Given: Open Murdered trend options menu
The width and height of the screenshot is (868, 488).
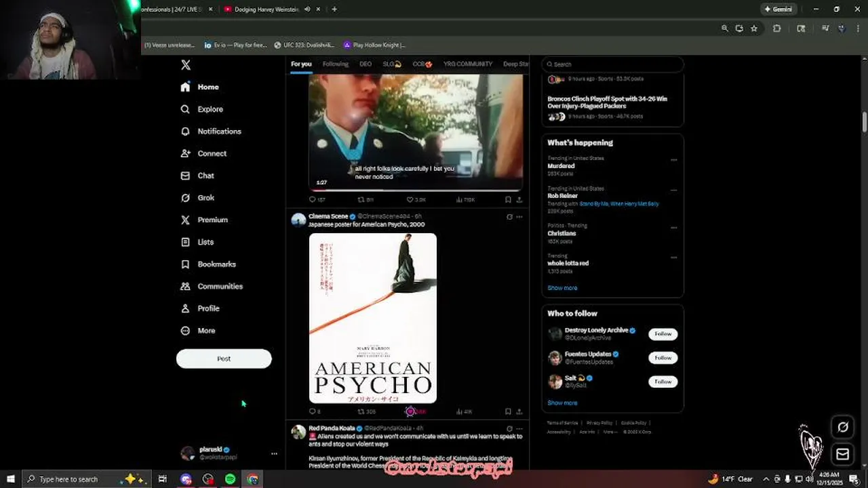Looking at the screenshot, I should pyautogui.click(x=673, y=160).
